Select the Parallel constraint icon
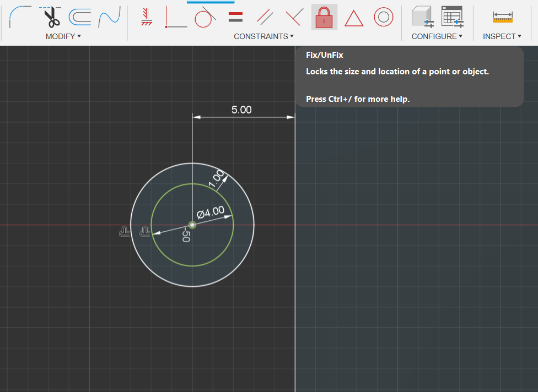538x392 pixels. click(265, 17)
